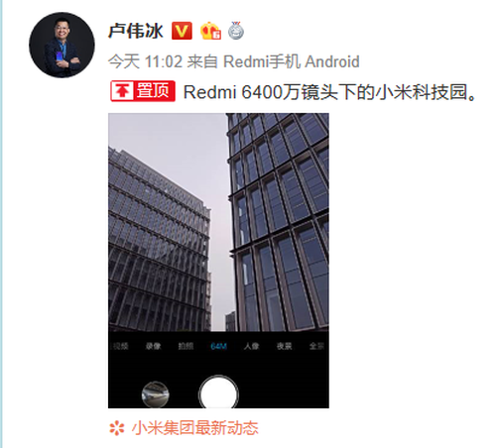Click the silver medal badge icon
Image resolution: width=496 pixels, height=448 pixels.
pyautogui.click(x=236, y=31)
